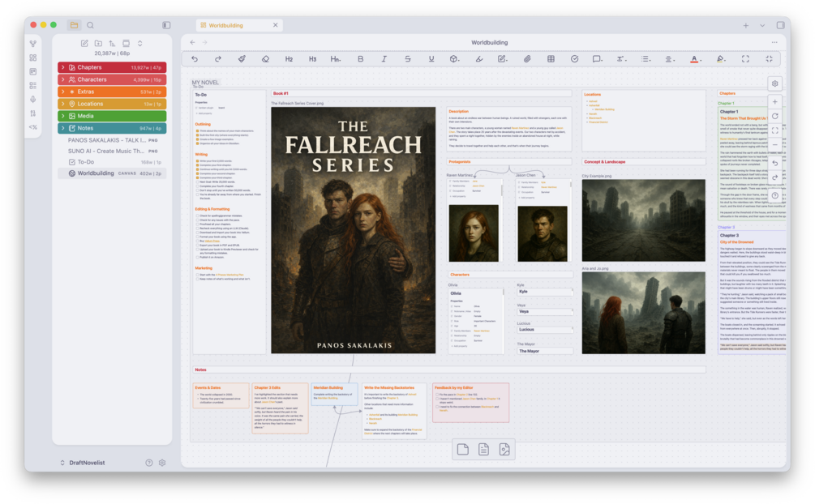Apply H3 heading from the toolbar
This screenshot has width=815, height=504.
(312, 59)
